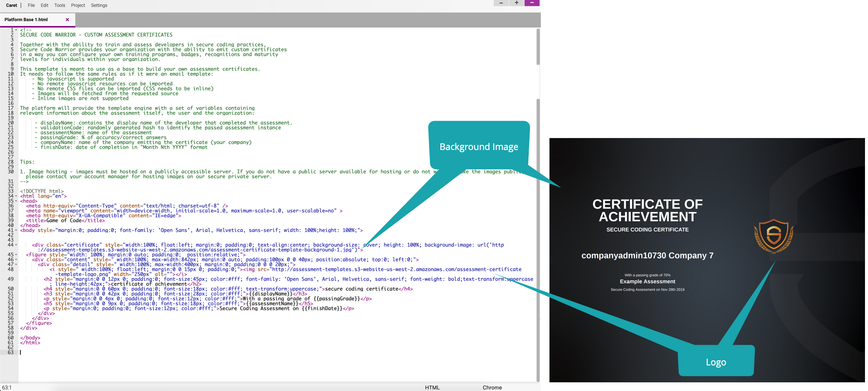Place cursor on the DOCTYPE html line

pos(41,191)
